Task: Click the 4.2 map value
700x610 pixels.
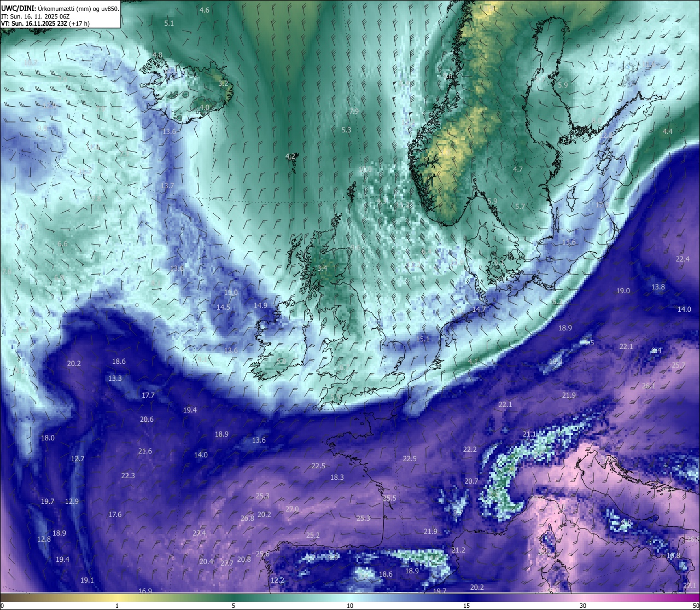Action: [290, 156]
